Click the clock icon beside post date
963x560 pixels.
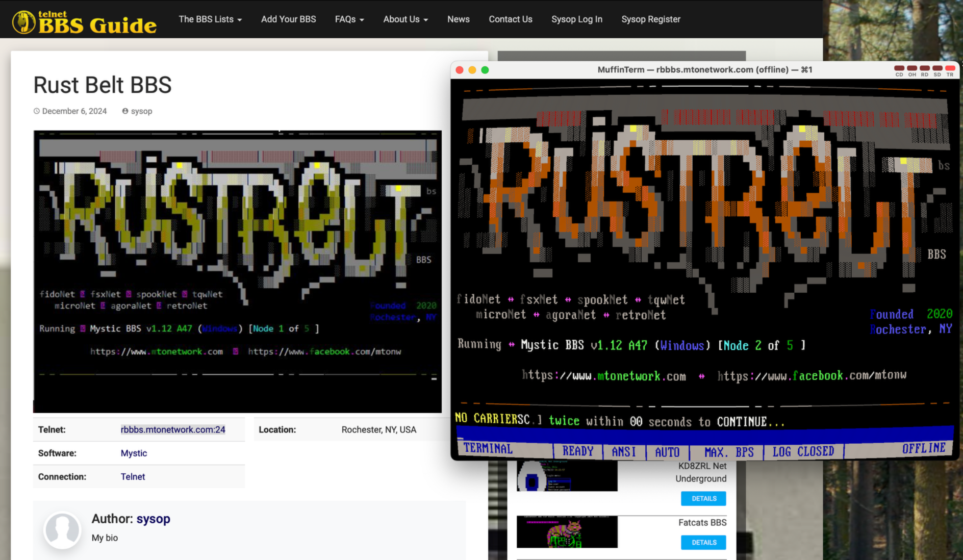37,111
